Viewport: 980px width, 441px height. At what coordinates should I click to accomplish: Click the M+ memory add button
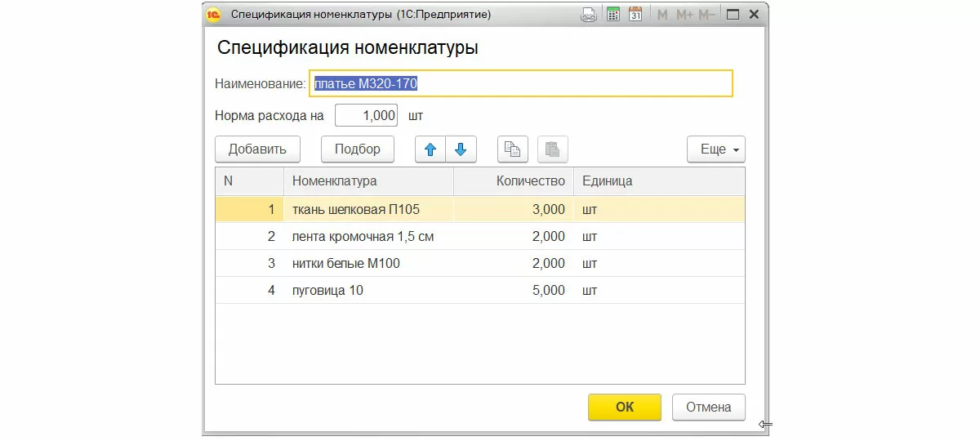point(684,15)
